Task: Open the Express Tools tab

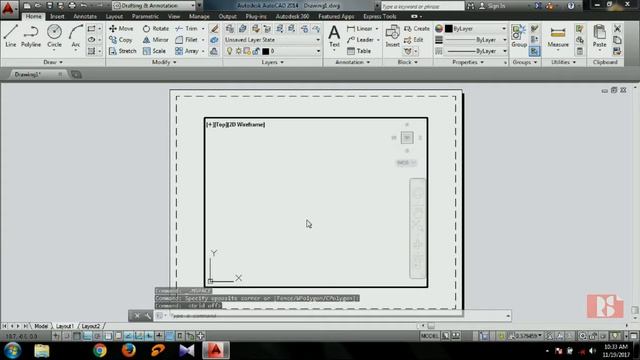Action: click(380, 16)
